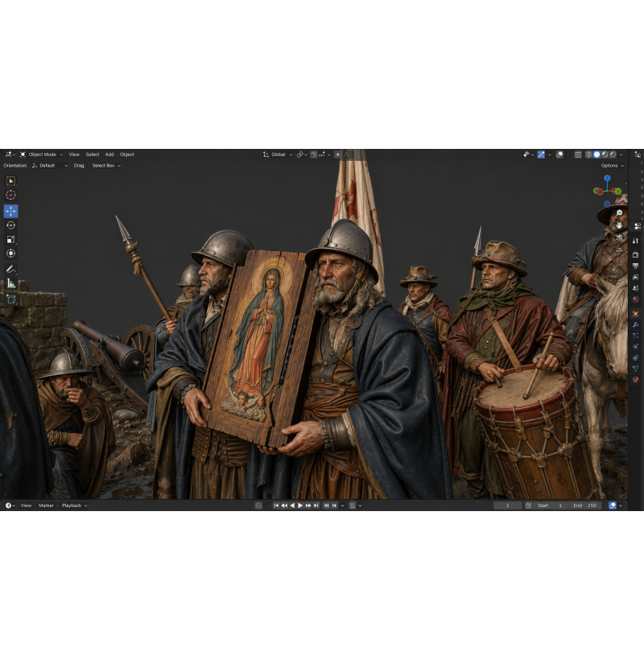The image size is (644, 660).
Task: Open the Output properties tab
Action: point(636,266)
